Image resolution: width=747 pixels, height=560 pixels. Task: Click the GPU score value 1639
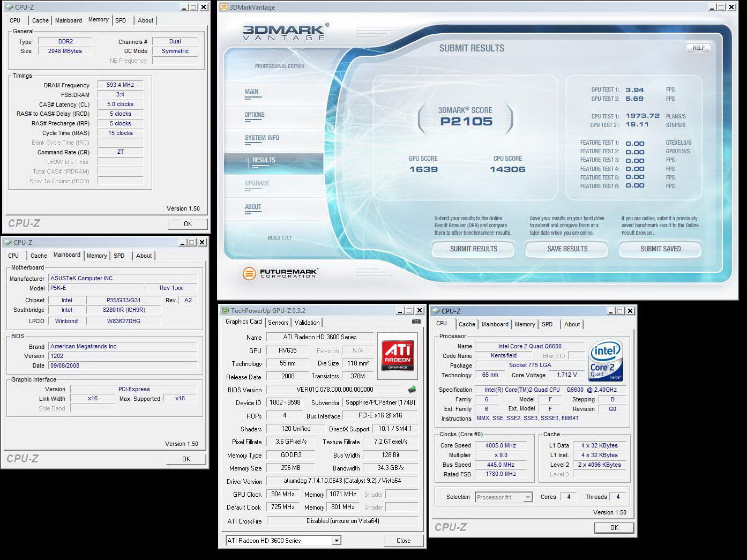click(423, 169)
